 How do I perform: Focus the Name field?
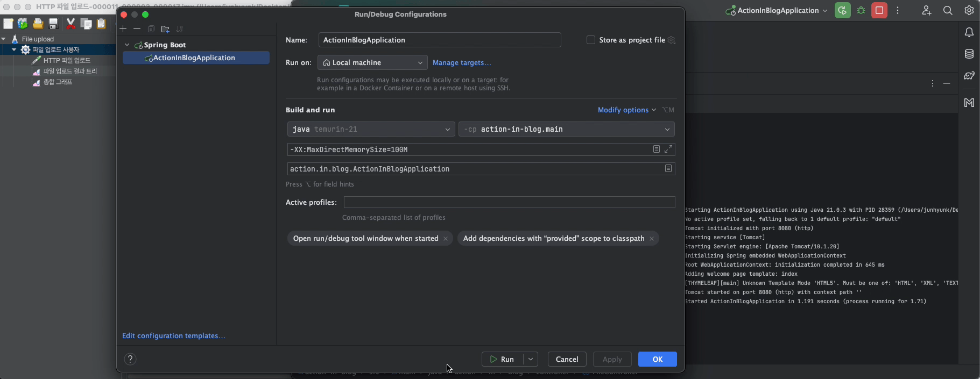coord(440,40)
